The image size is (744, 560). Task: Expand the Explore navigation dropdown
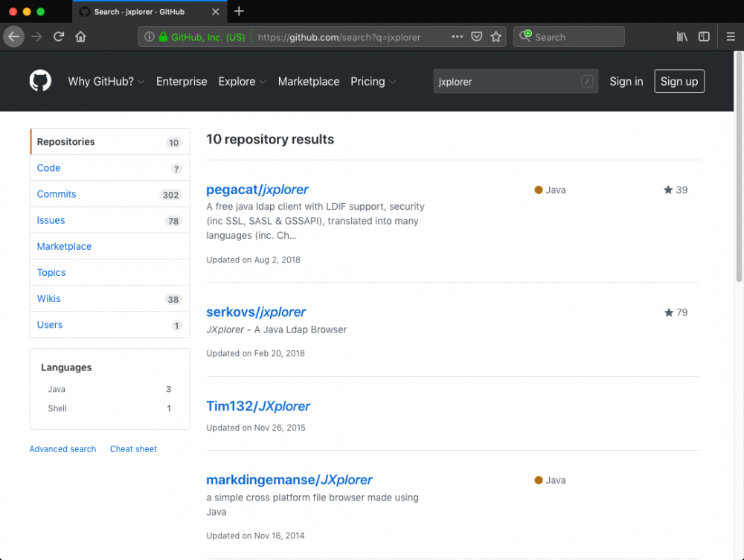tap(243, 82)
